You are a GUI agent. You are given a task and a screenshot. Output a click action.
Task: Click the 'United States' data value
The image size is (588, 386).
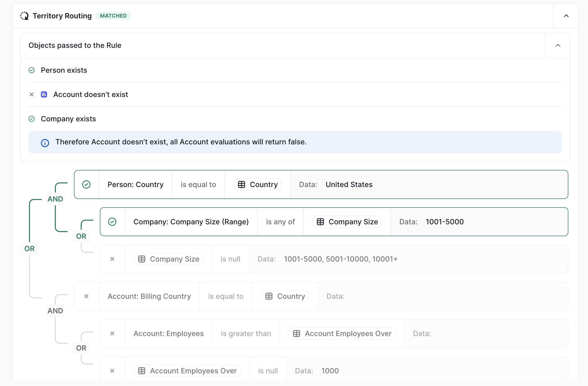(x=349, y=184)
